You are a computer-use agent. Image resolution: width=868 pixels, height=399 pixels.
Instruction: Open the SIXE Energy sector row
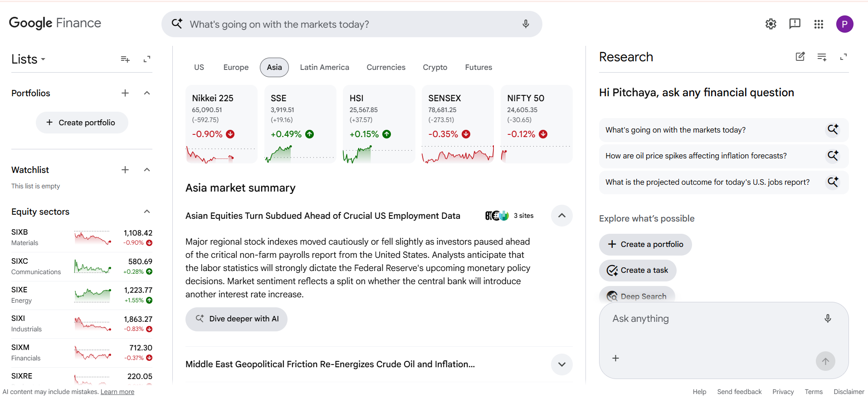point(82,295)
